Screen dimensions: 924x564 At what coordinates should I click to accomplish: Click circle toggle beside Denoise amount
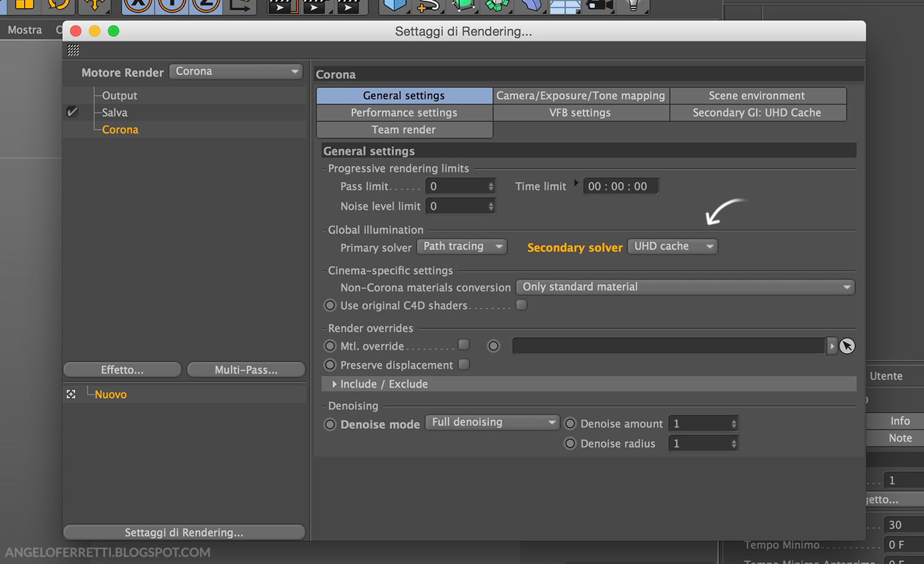coord(570,423)
